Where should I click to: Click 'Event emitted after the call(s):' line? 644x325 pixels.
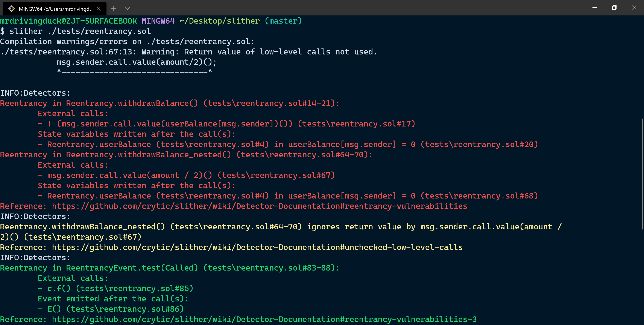click(113, 299)
